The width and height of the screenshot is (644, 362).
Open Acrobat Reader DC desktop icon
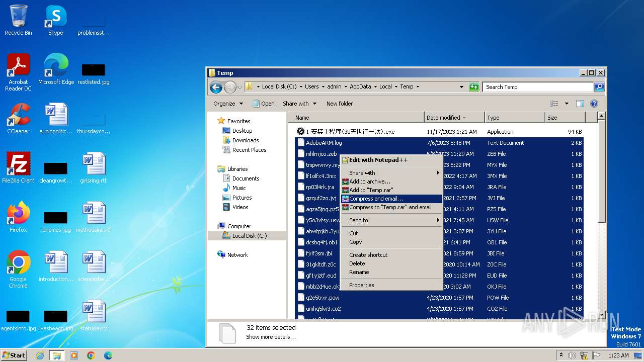18,72
